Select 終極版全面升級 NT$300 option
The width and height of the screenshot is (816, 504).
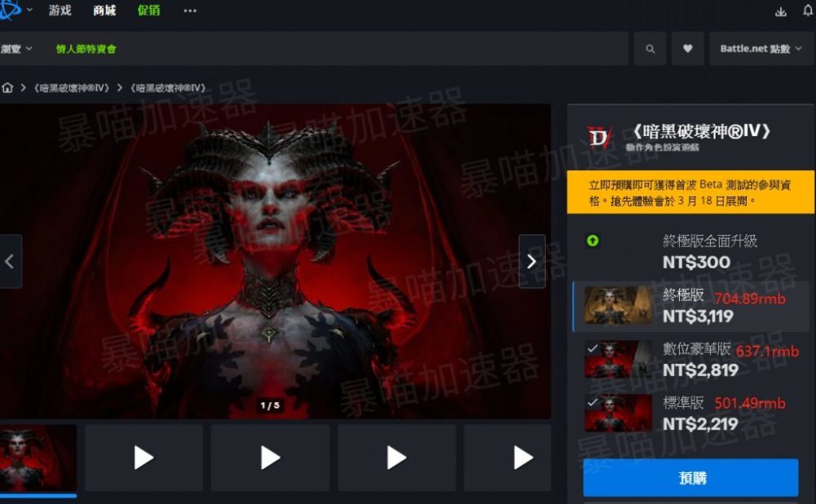coord(690,252)
